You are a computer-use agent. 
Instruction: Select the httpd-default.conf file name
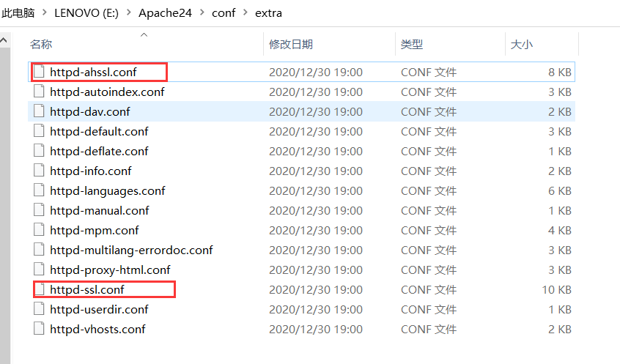click(99, 131)
